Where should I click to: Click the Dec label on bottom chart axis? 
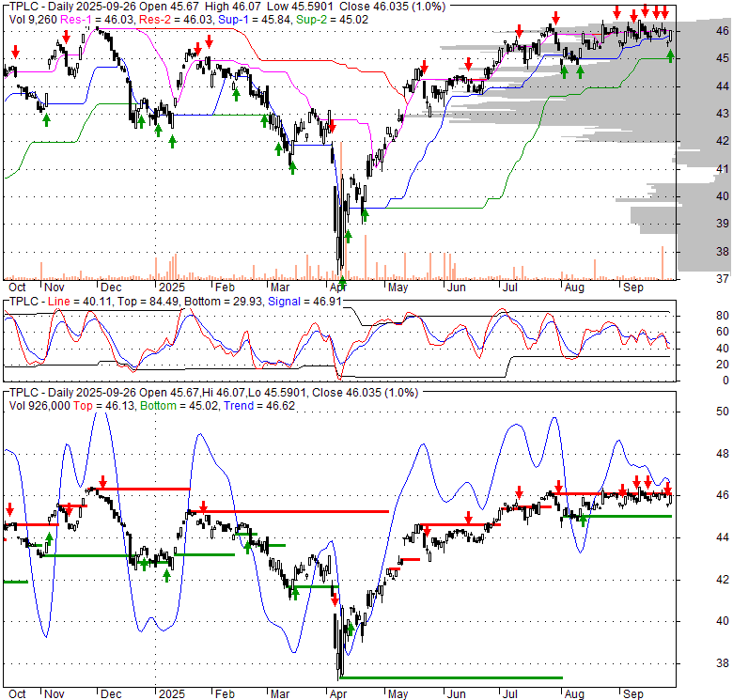pos(111,694)
